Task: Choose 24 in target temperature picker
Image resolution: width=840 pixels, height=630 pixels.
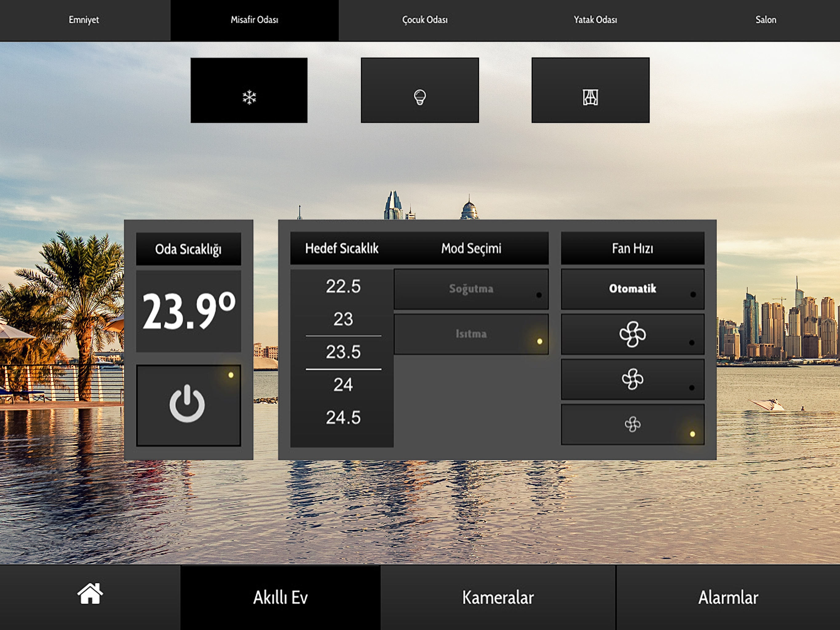Action: [343, 385]
